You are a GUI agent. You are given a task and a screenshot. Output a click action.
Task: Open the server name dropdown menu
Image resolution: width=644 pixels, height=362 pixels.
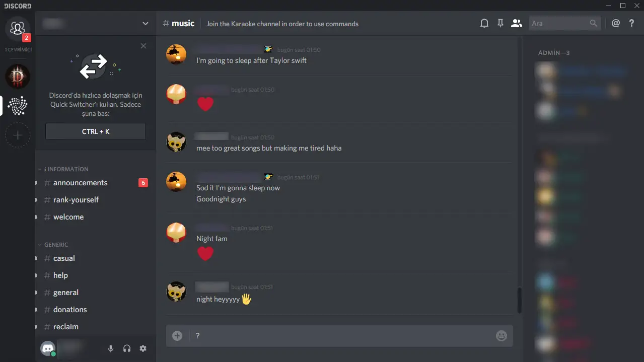tap(96, 23)
